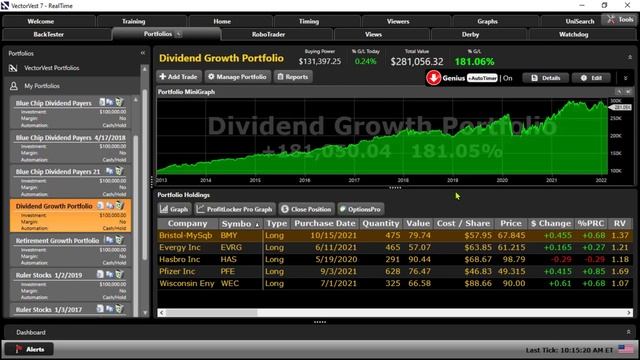Expand the Genius bar chevron

625,78
